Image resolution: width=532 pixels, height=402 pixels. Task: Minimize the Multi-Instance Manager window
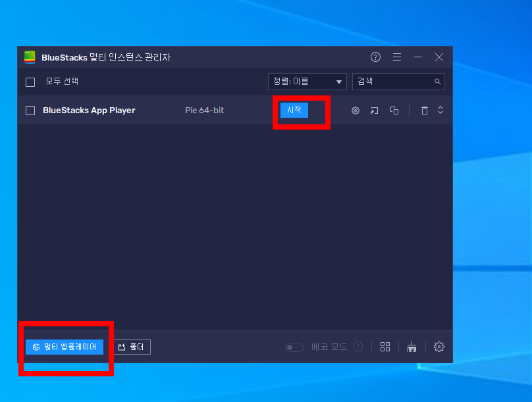pos(417,57)
